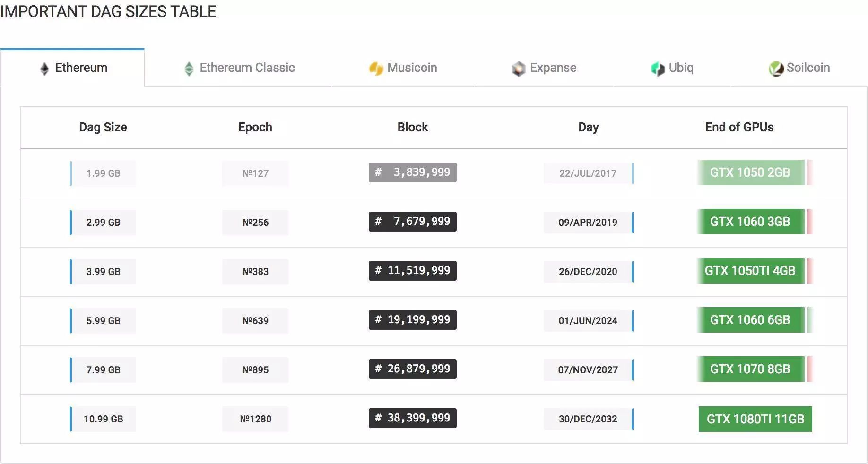Click block number 7,679,999 badge
This screenshot has width=868, height=464.
413,222
